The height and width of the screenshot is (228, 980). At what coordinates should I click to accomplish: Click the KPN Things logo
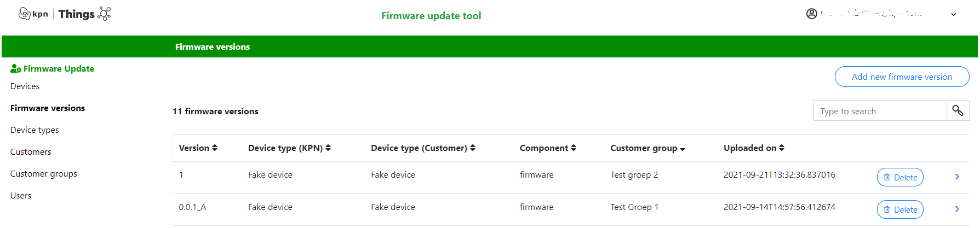pos(65,14)
